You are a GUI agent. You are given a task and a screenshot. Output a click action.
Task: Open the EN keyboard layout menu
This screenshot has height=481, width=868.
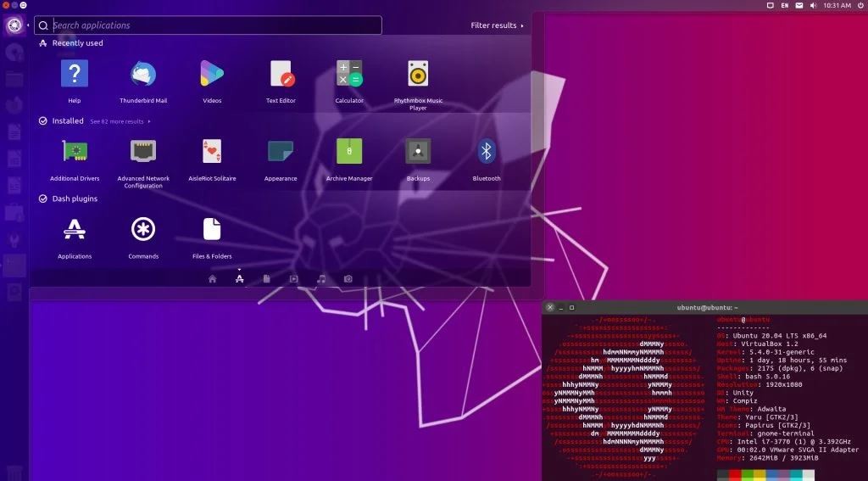click(x=785, y=5)
